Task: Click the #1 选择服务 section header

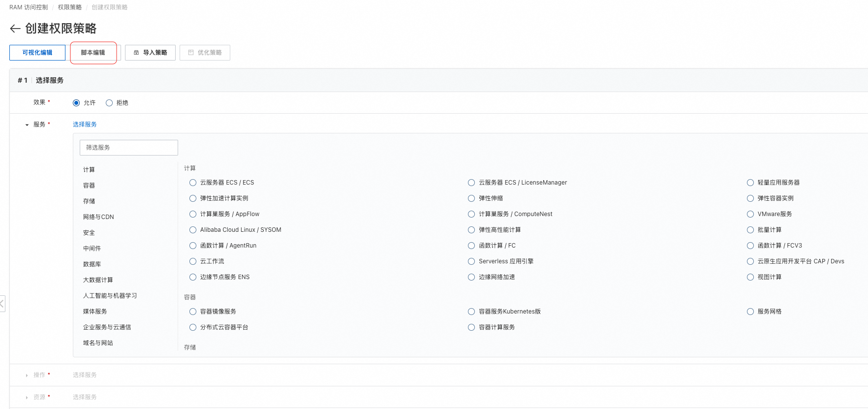Action: click(438, 80)
